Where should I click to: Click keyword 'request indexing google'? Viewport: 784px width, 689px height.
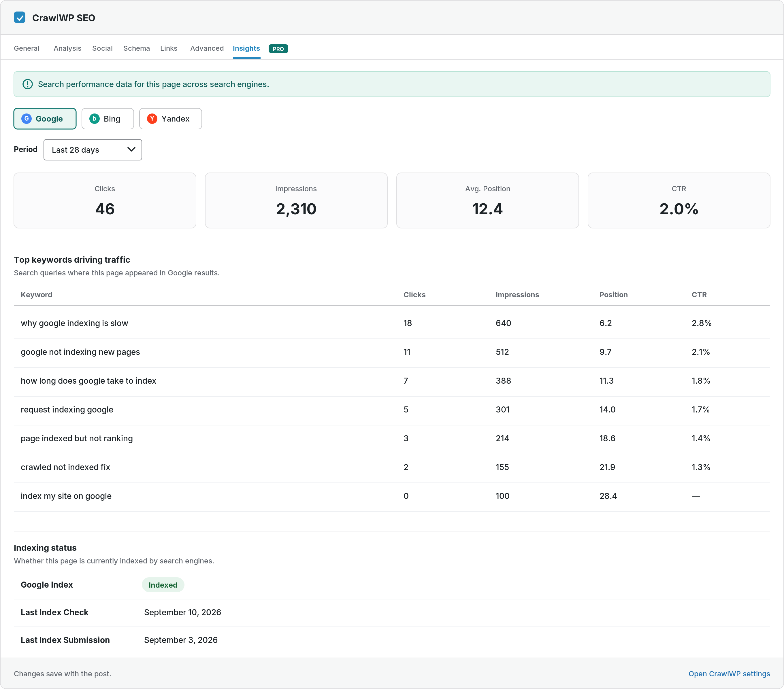point(67,409)
